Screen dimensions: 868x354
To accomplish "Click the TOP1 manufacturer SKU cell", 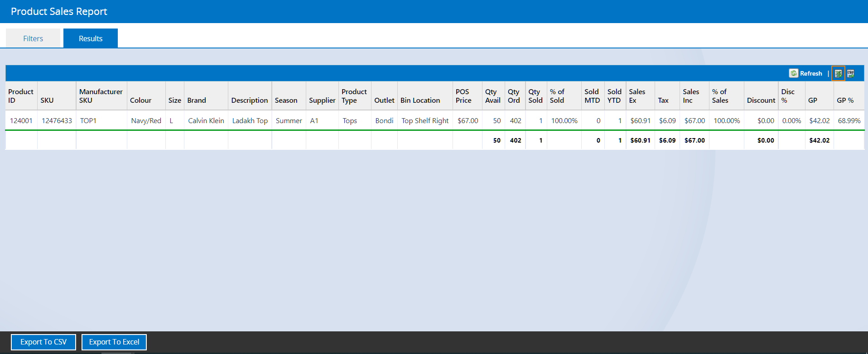I will point(101,120).
